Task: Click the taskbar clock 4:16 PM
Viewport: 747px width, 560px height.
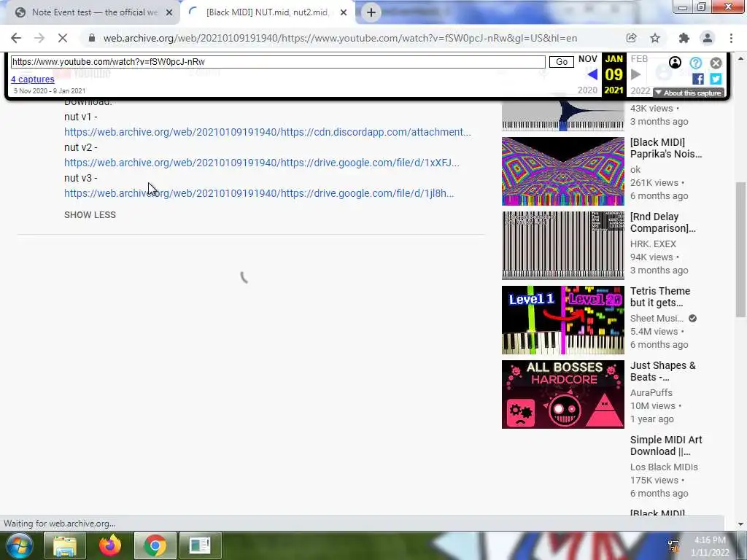Action: coord(710,540)
